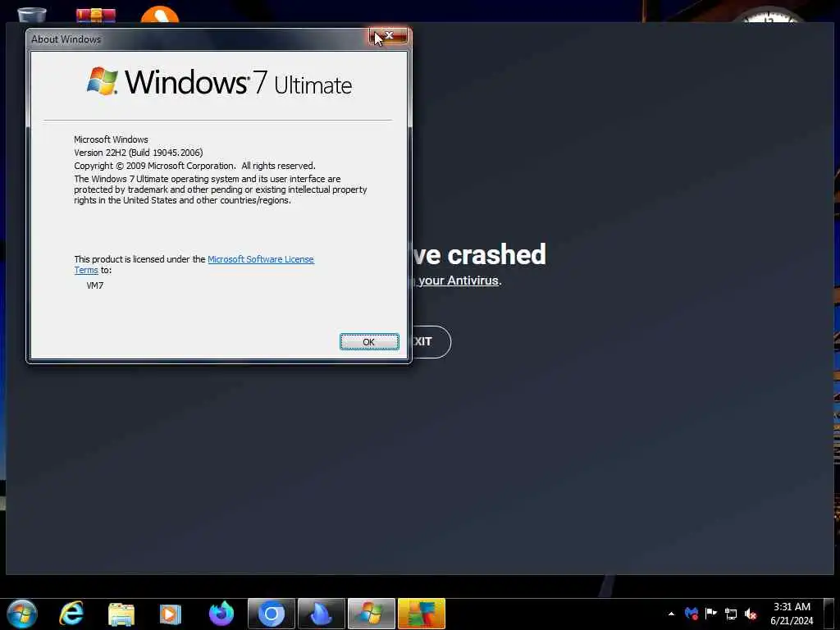
Task: Switch to the AVG taskbar button
Action: pyautogui.click(x=422, y=614)
